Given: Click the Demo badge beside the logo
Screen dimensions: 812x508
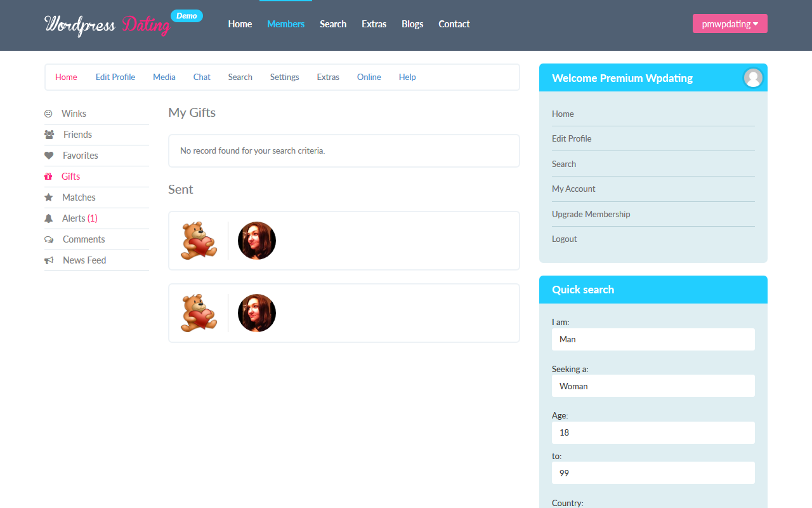Looking at the screenshot, I should tap(187, 16).
